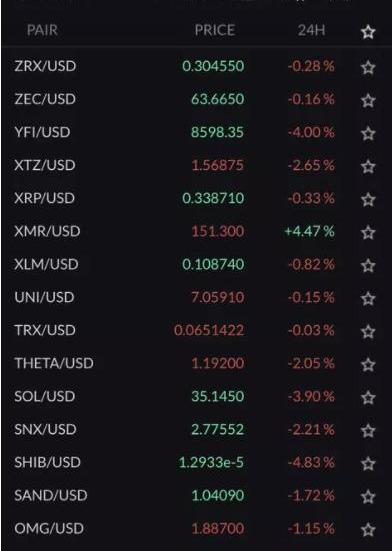Favorite UNI/USD using its star
This screenshot has width=392, height=551.
pyautogui.click(x=368, y=298)
